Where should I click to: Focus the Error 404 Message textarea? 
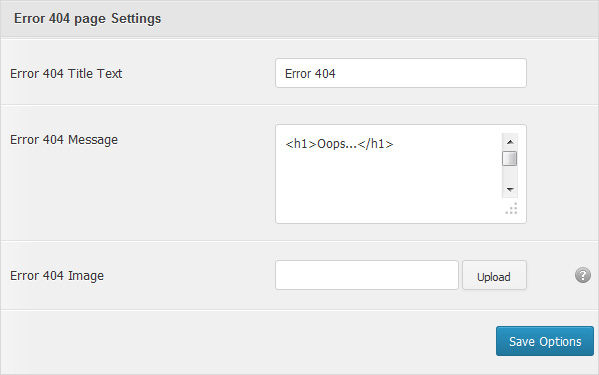[x=401, y=174]
